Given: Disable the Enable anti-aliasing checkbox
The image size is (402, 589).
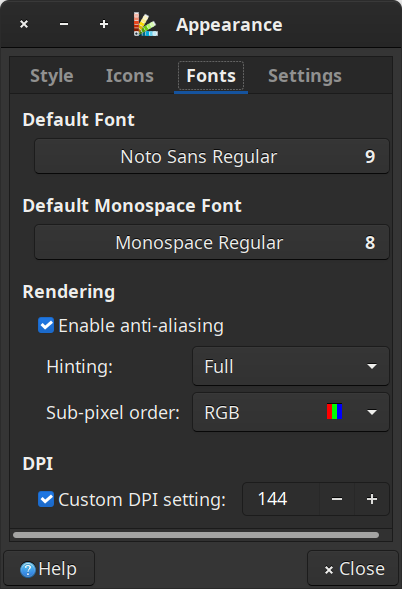Looking at the screenshot, I should click(x=46, y=325).
